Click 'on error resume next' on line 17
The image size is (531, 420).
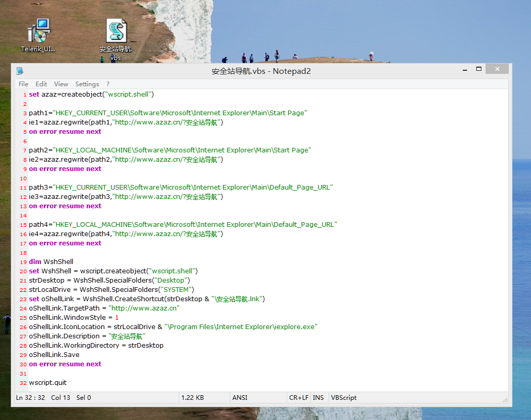pos(65,243)
